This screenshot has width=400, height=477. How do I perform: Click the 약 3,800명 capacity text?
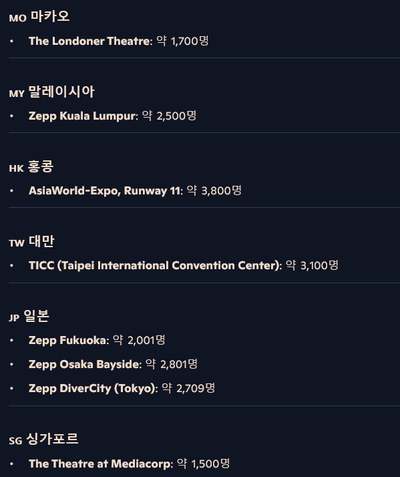(x=214, y=191)
